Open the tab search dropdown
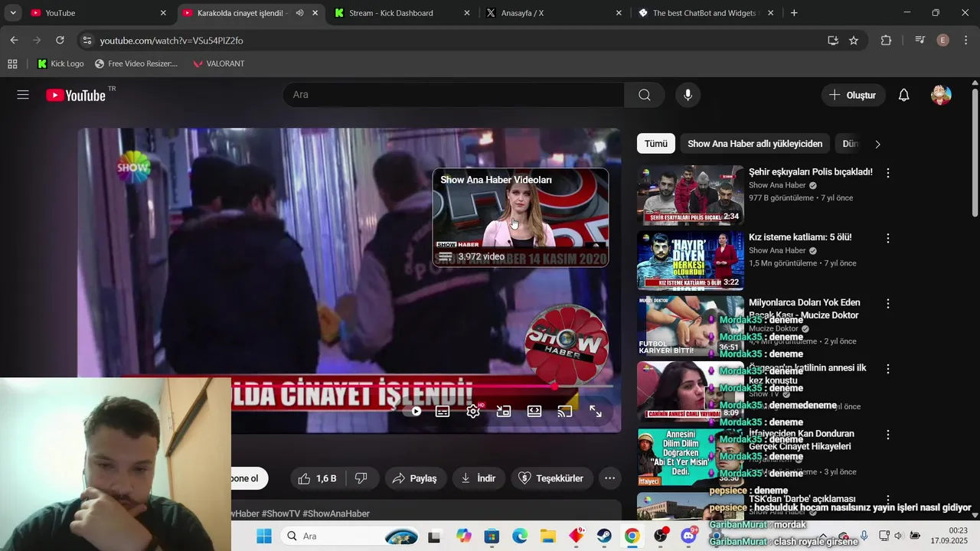980x551 pixels. tap(13, 13)
